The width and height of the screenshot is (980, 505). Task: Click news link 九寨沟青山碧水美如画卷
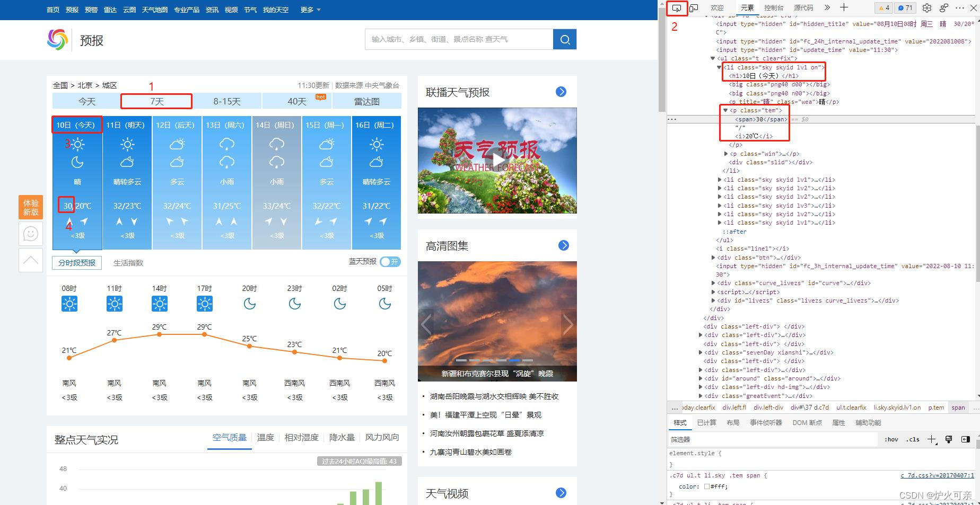point(471,452)
